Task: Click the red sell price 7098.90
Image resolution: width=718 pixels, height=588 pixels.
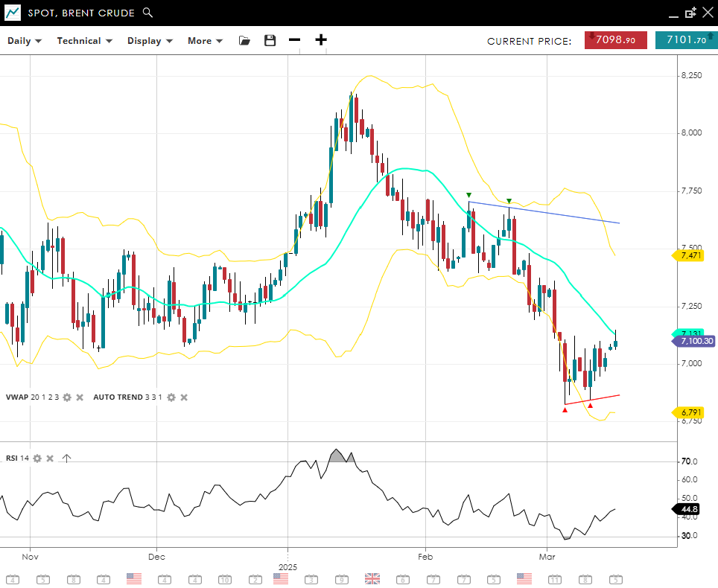Action: click(615, 40)
